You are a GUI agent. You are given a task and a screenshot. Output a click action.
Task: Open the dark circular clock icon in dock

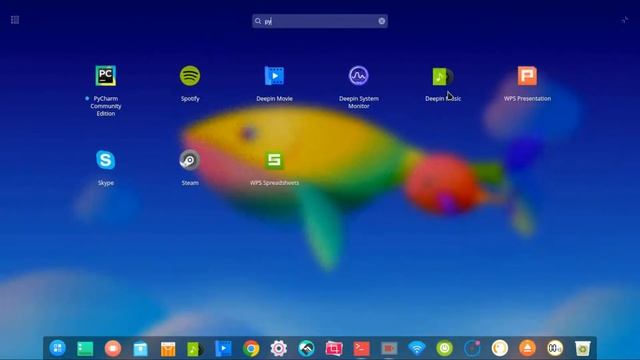472,348
